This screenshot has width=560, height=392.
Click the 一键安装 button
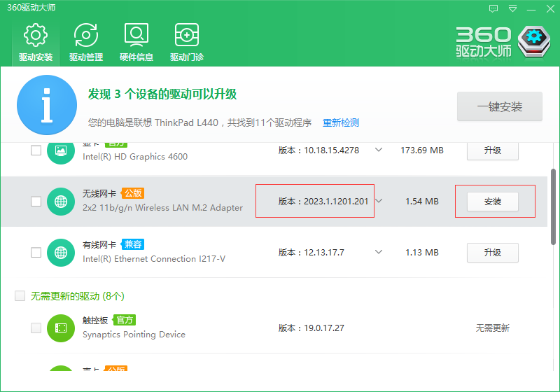pos(500,106)
